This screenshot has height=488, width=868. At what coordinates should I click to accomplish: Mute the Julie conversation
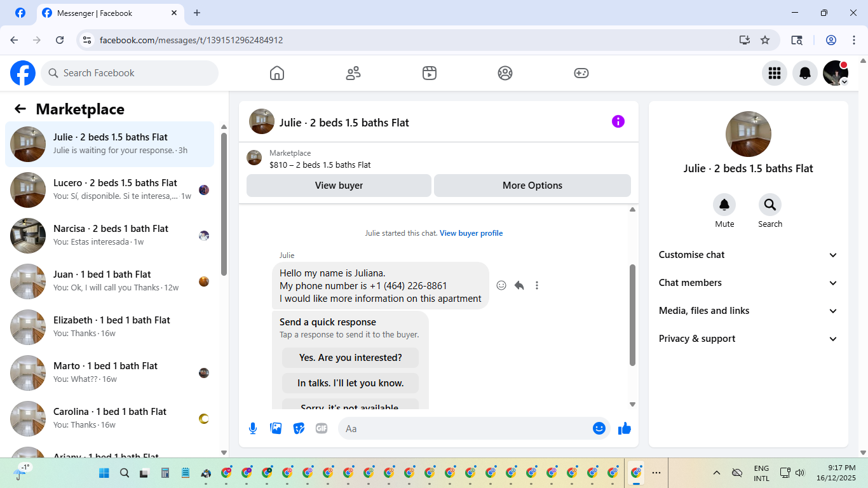point(724,205)
